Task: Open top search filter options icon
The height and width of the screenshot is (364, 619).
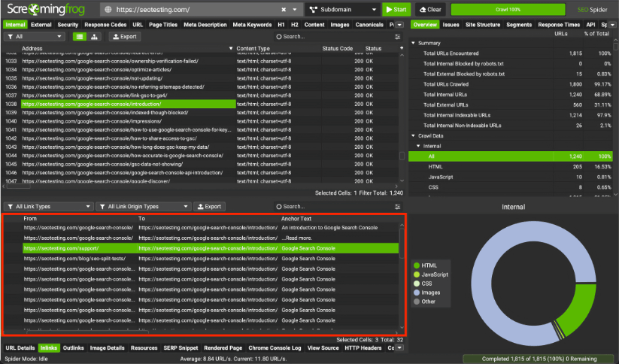Action: click(x=398, y=36)
